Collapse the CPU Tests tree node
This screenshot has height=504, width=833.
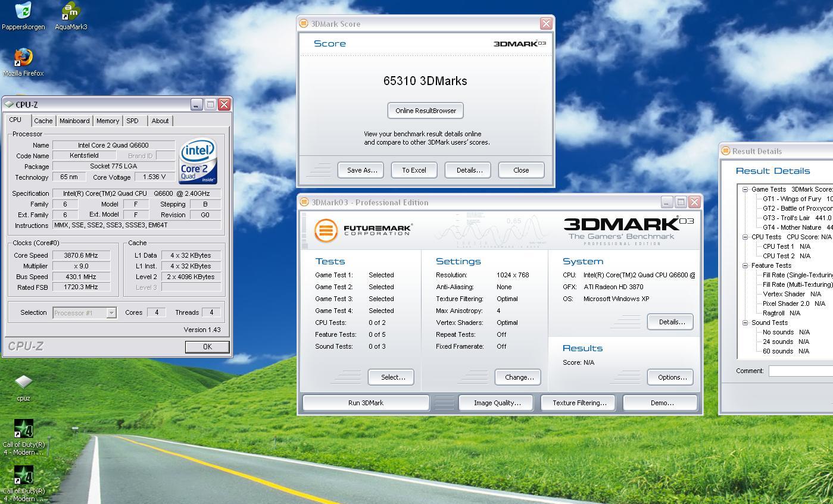click(745, 237)
